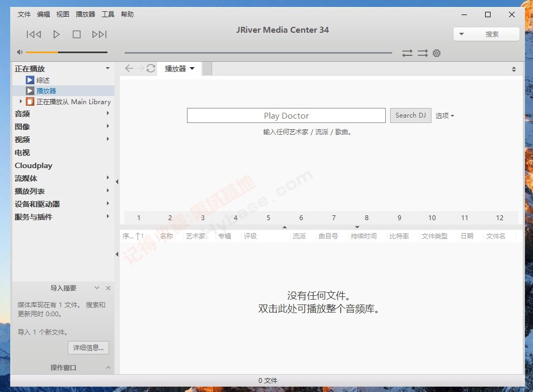533x392 pixels.
Task: Expand the 服务与插件 section
Action: (108, 216)
